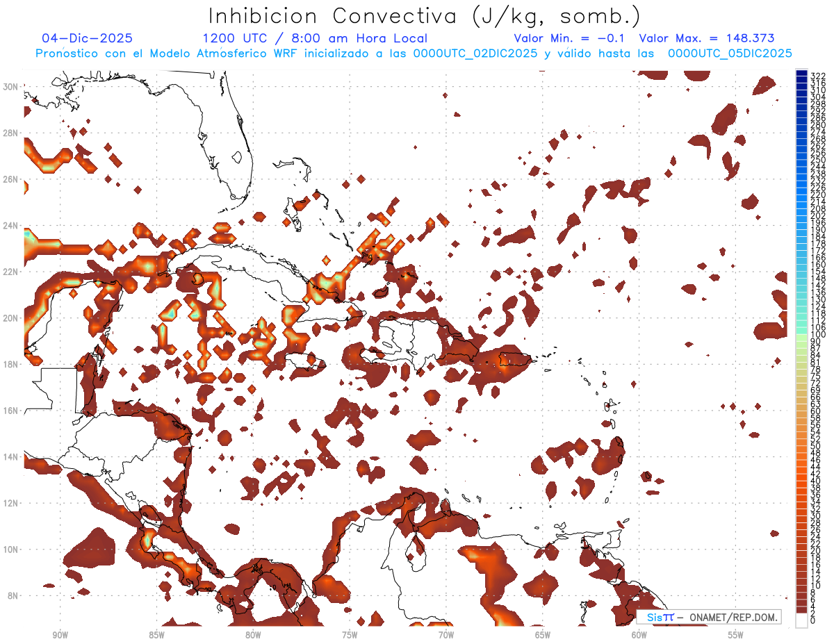
Task: Click the 26N latitude label
Action: (12, 179)
